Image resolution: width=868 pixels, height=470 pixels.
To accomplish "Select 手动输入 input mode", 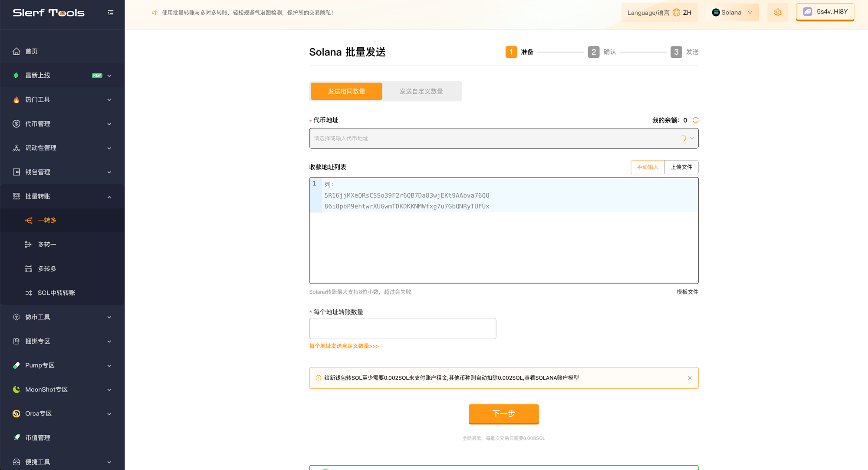I will coord(648,167).
